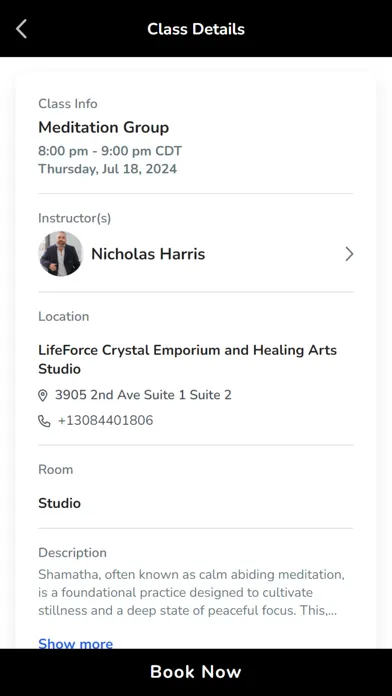Select the Meditation Group class title

click(103, 127)
